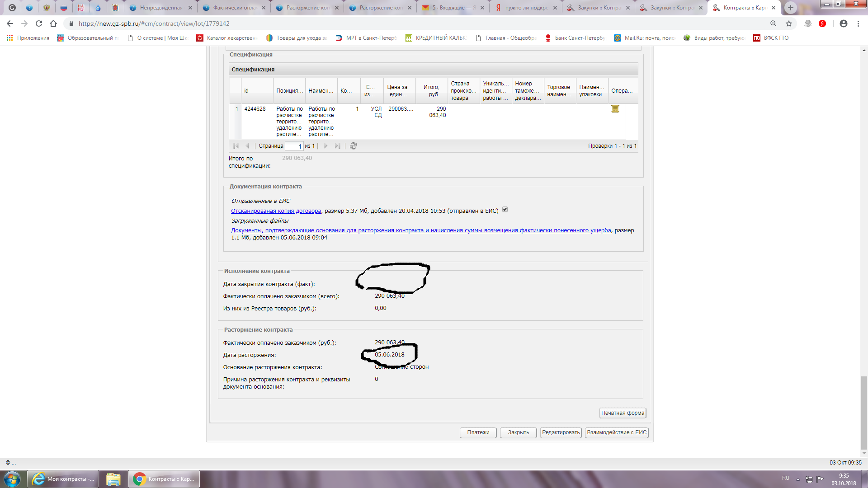
Task: Open the Yandex extension icon
Action: click(822, 23)
